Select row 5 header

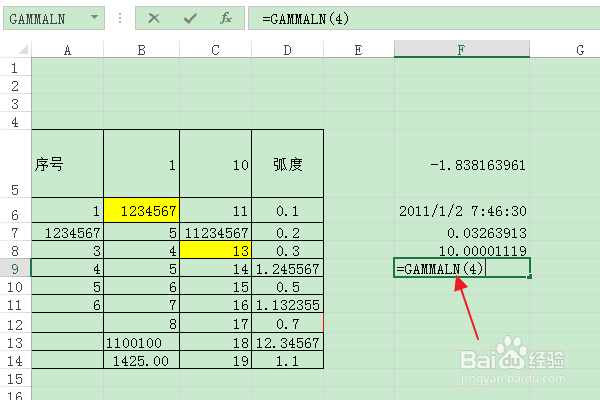click(15, 164)
